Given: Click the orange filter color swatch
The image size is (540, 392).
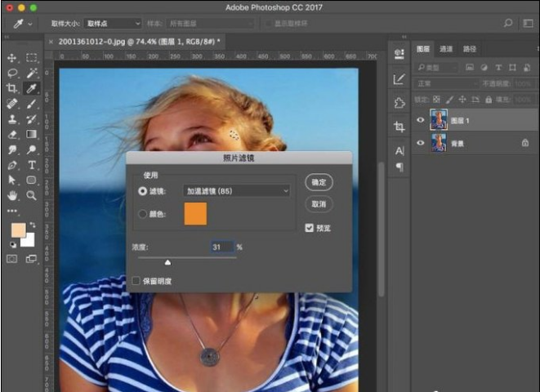Looking at the screenshot, I should [x=195, y=213].
